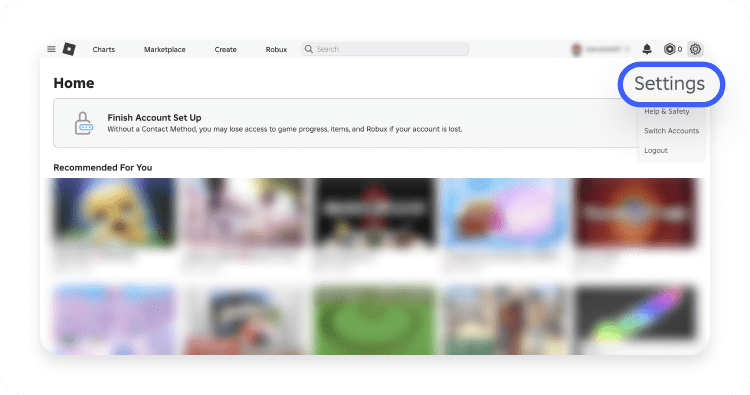Open the Robux nav item

tap(276, 49)
